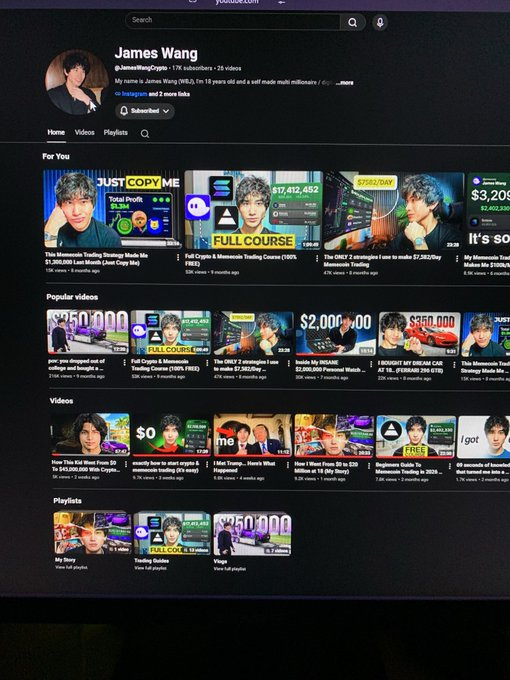Click the search magnifier button
The width and height of the screenshot is (510, 680).
coord(353,22)
